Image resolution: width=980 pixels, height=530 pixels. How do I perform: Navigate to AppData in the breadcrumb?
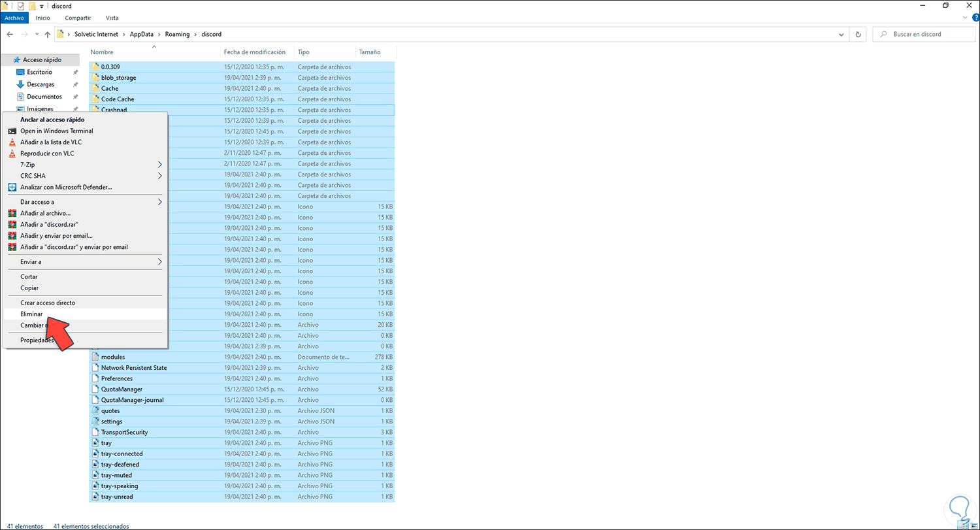pyautogui.click(x=143, y=34)
